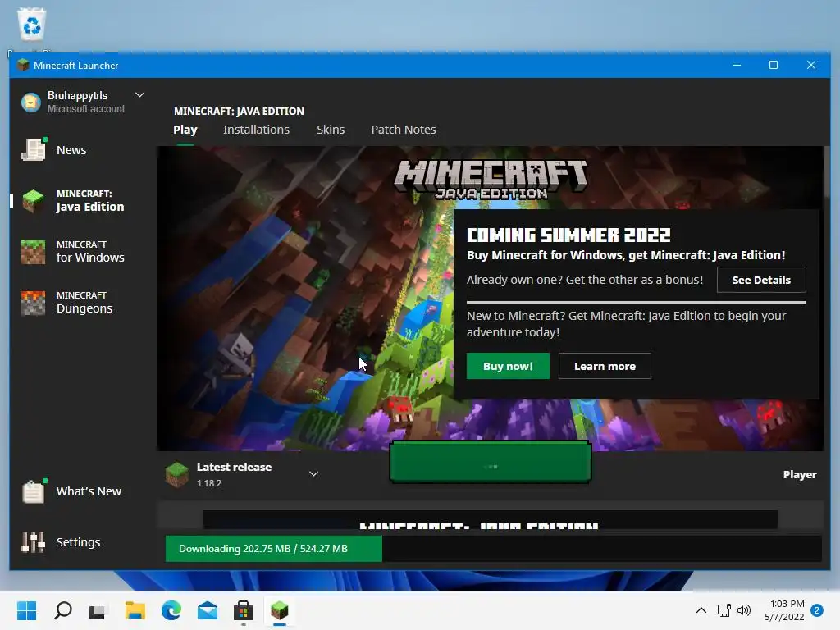
Task: Open the Windows Start menu
Action: (x=27, y=610)
